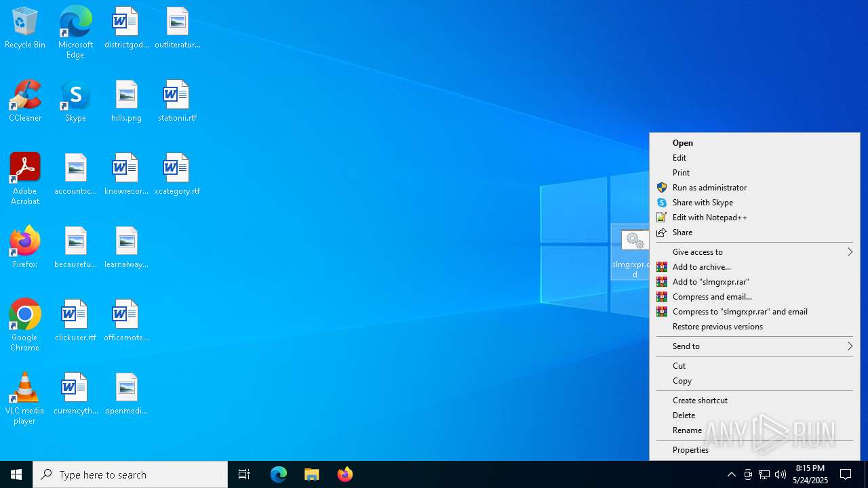This screenshot has height=488, width=868.
Task: Select the xcategory.rtf document icon
Action: 177,175
